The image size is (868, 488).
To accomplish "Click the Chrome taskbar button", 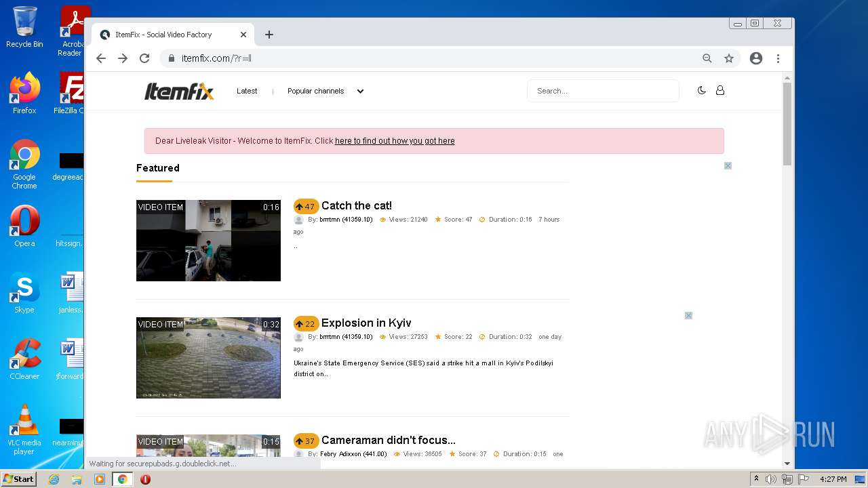I will point(122,479).
